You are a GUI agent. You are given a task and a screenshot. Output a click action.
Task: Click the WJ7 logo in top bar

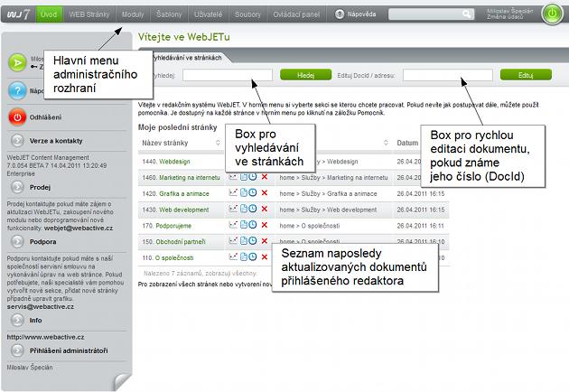click(18, 14)
